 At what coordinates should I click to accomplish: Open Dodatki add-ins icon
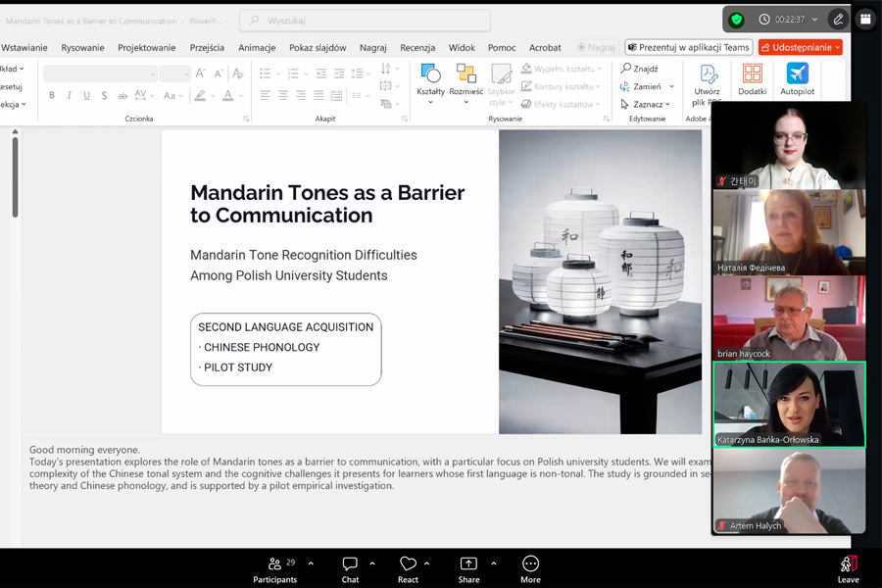coord(753,74)
